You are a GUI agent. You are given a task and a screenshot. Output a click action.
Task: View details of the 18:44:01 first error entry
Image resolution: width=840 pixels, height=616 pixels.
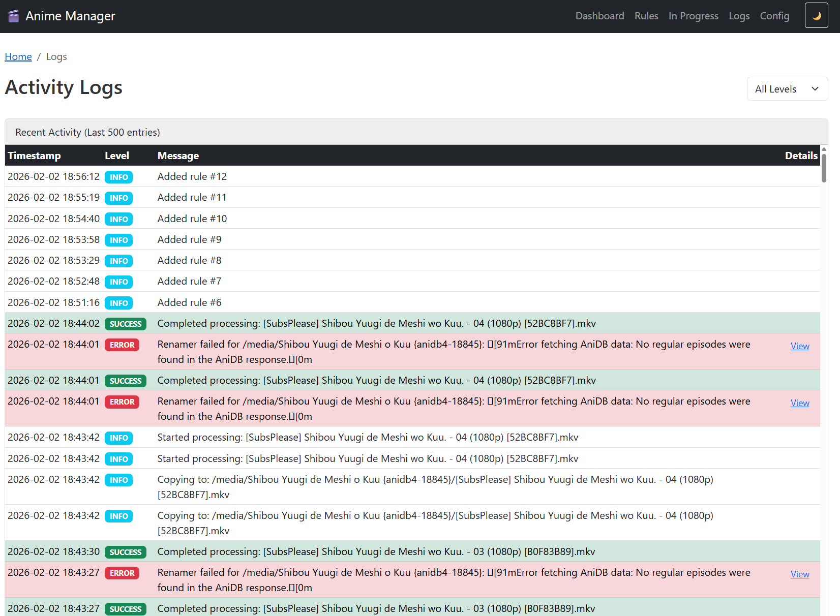point(799,346)
